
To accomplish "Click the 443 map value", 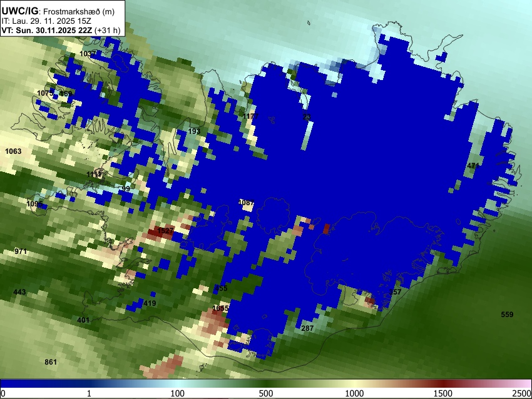I will (x=19, y=292).
